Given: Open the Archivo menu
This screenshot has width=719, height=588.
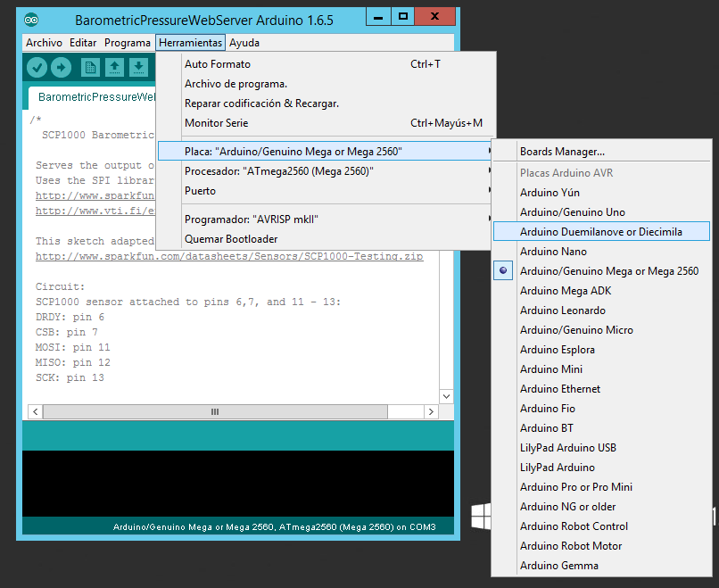Looking at the screenshot, I should (44, 43).
